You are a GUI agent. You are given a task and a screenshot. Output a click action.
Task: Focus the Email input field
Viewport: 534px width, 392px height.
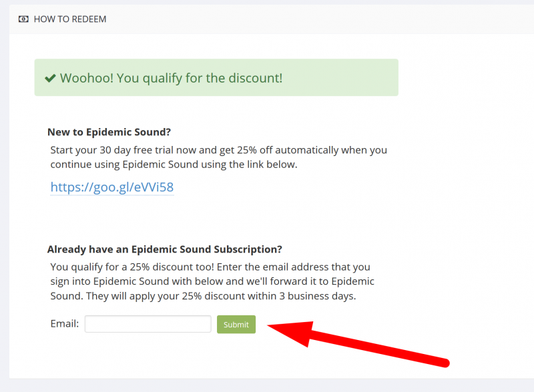click(x=148, y=324)
